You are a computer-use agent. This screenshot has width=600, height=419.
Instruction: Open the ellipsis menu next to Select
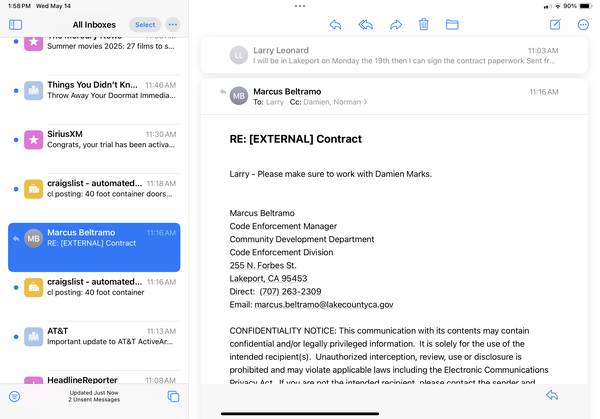click(173, 24)
